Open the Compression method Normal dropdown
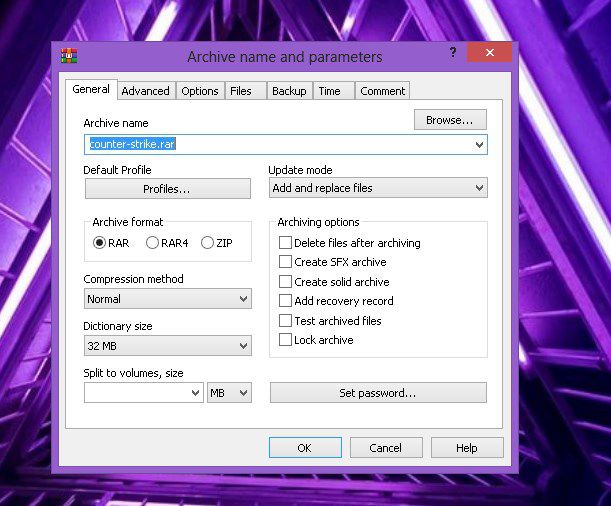Screen dimensions: 611x506 (168, 299)
